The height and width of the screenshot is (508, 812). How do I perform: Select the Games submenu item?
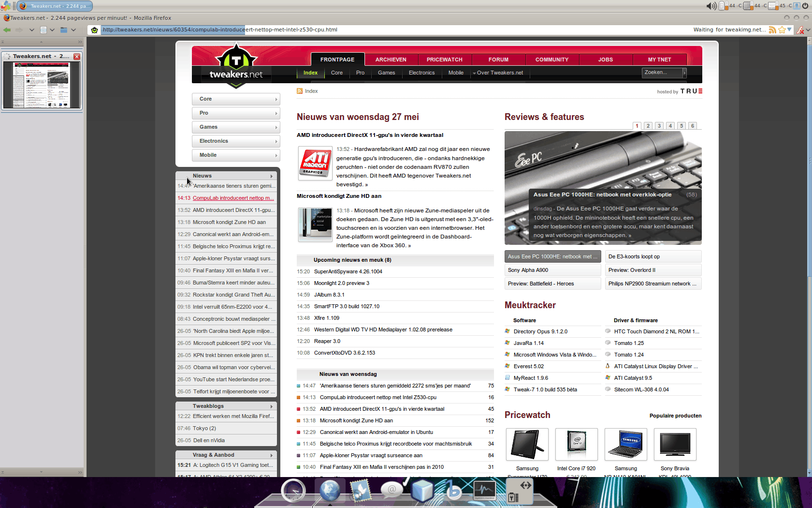(387, 73)
